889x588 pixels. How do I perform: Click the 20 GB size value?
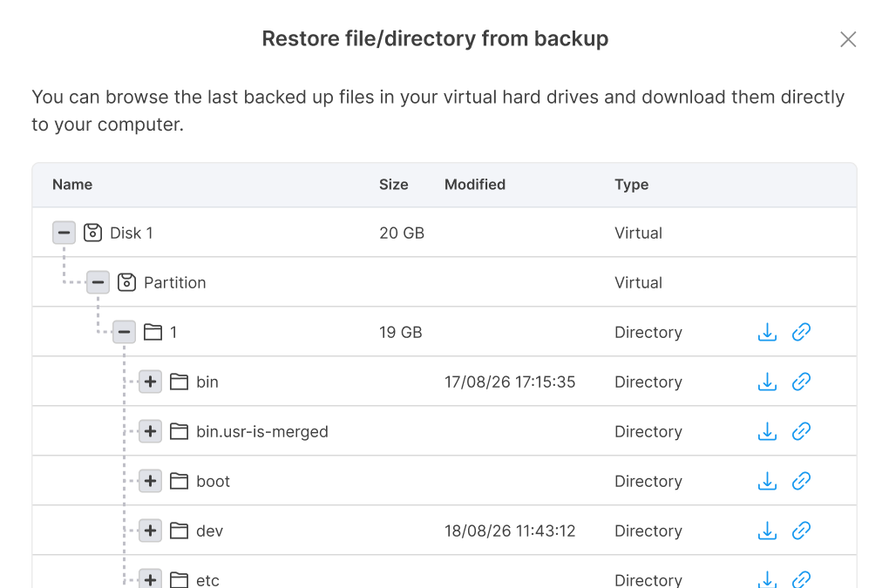pyautogui.click(x=402, y=233)
